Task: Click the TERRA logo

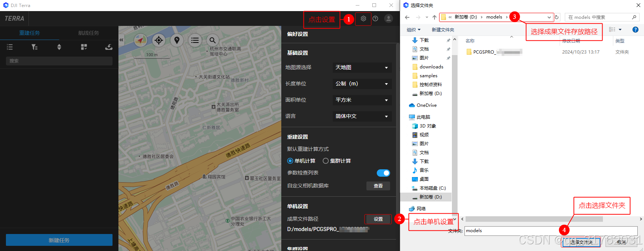Action: 14,18
